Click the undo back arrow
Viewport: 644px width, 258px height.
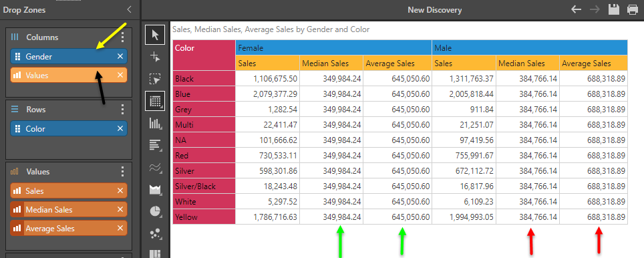click(577, 9)
